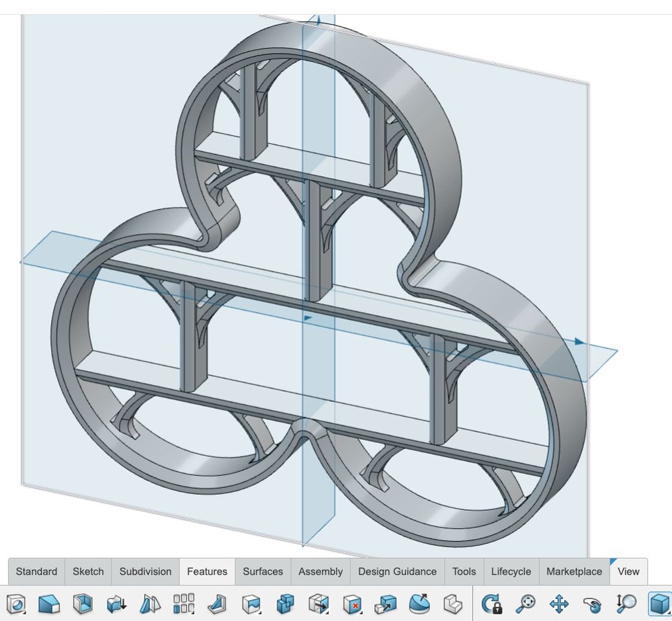Open the Standard tab
The height and width of the screenshot is (621, 672).
36,571
